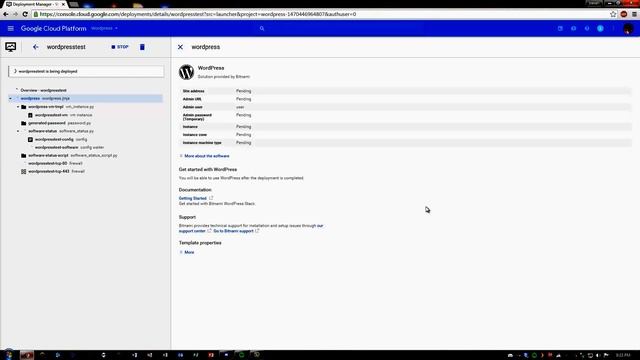Open the wordpress project dropdown in header
The height and width of the screenshot is (360, 640).
coord(104,29)
